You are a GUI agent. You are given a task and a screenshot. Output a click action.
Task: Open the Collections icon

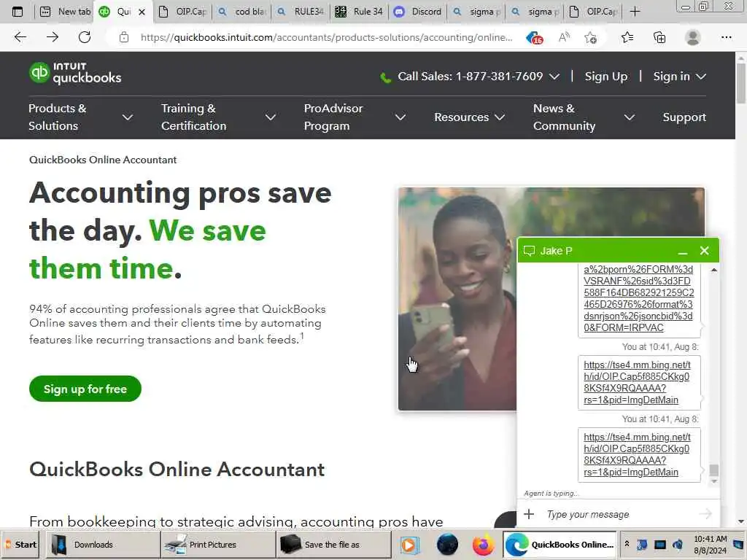point(659,37)
